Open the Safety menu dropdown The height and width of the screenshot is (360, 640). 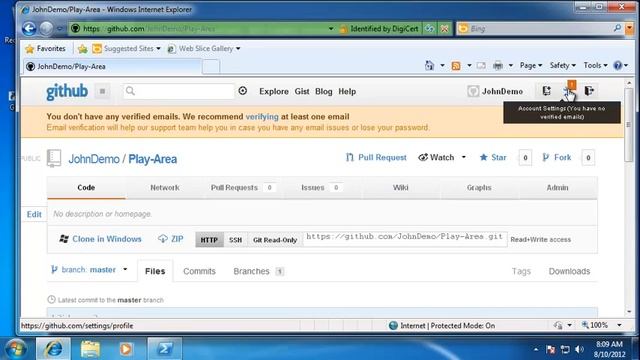pyautogui.click(x=562, y=65)
